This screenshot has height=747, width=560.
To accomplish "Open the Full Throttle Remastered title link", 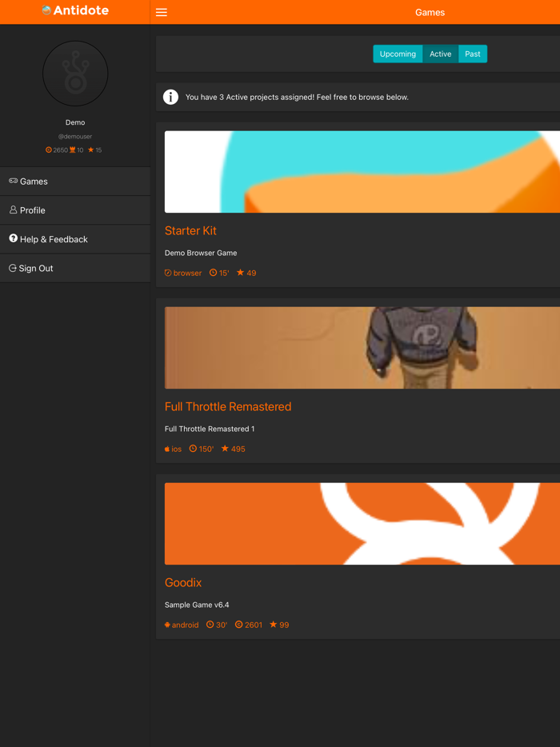I will point(228,406).
